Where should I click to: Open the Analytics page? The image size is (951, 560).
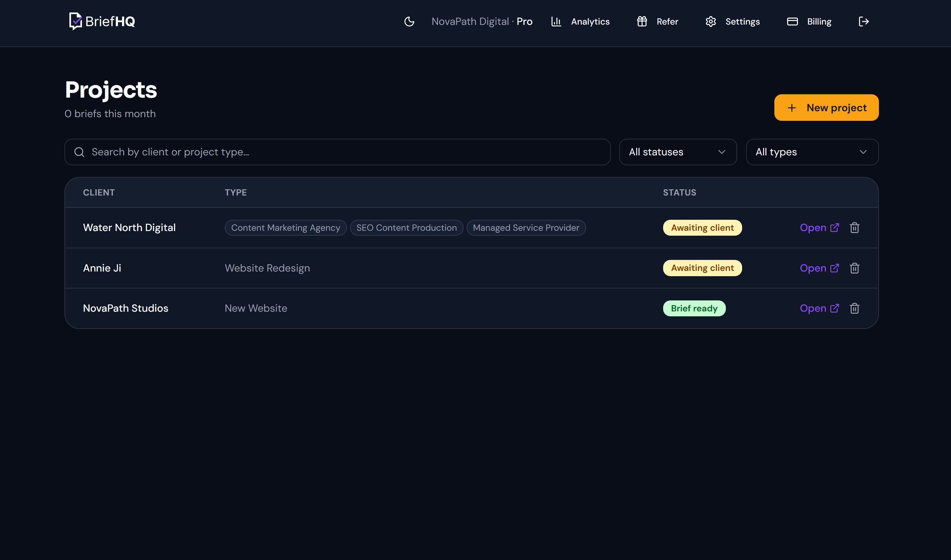click(x=580, y=22)
